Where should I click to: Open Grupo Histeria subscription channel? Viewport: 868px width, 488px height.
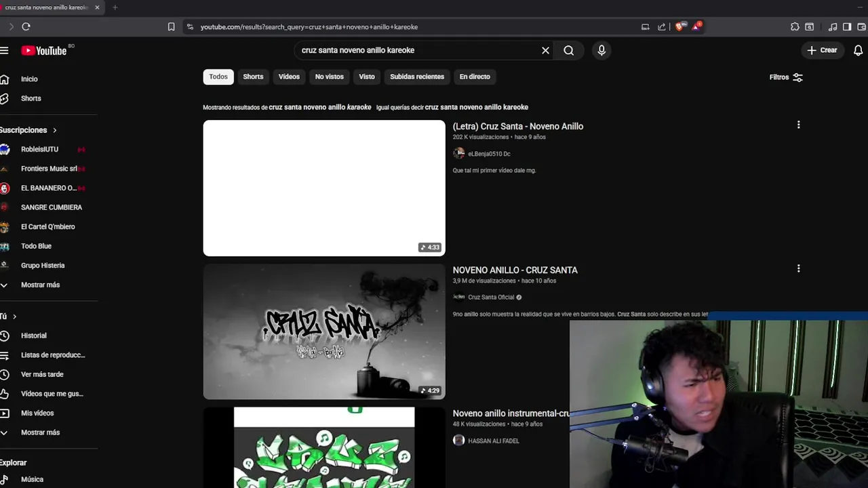pyautogui.click(x=43, y=266)
